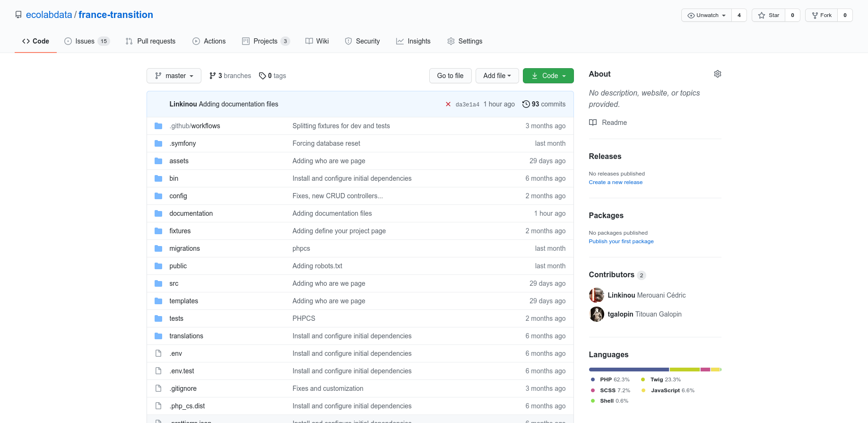
Task: Click the Readme link in About
Action: click(x=608, y=123)
